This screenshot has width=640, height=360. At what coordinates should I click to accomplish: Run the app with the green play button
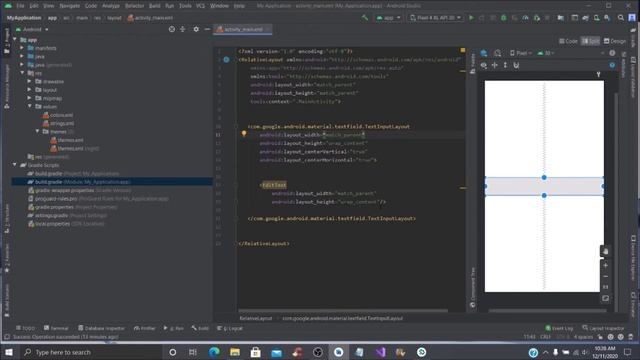click(471, 18)
